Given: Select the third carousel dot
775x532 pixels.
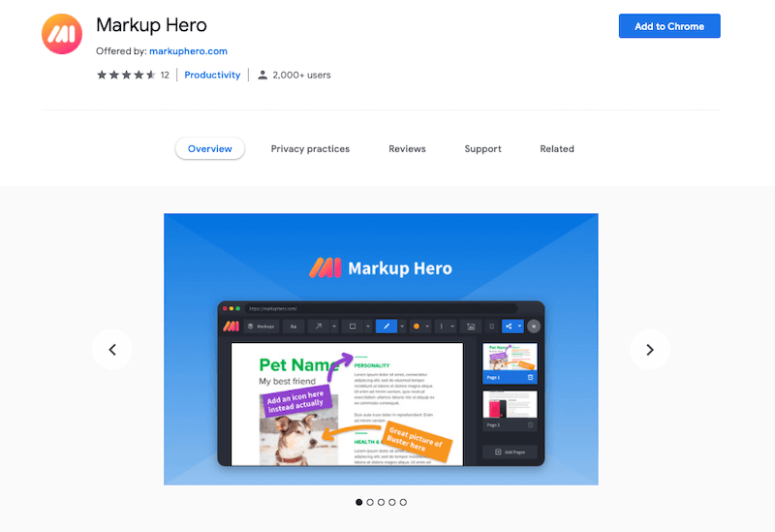Looking at the screenshot, I should click(381, 502).
